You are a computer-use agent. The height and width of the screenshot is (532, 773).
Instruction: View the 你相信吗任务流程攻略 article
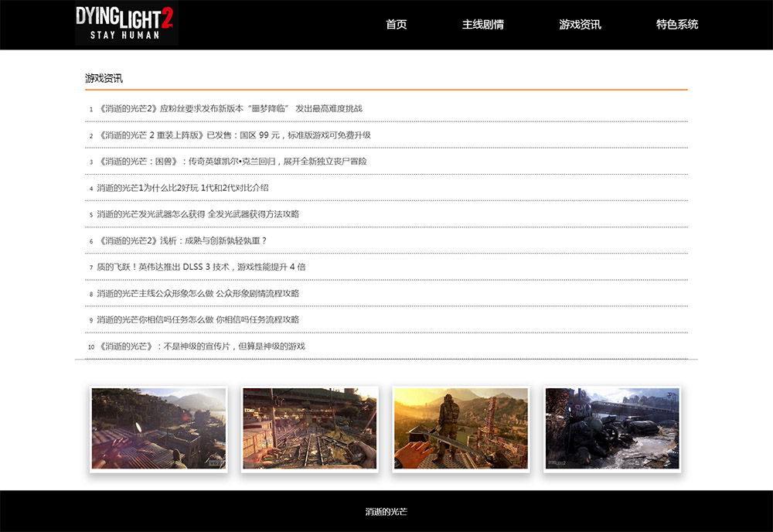point(198,319)
